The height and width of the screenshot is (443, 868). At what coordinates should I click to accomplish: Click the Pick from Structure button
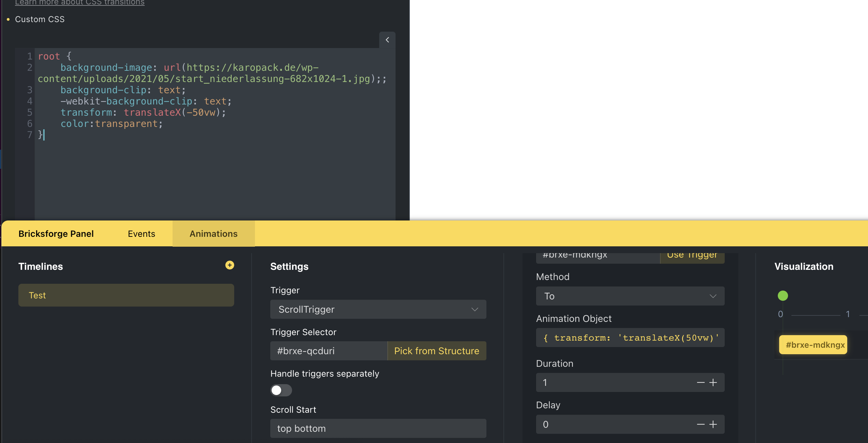437,351
